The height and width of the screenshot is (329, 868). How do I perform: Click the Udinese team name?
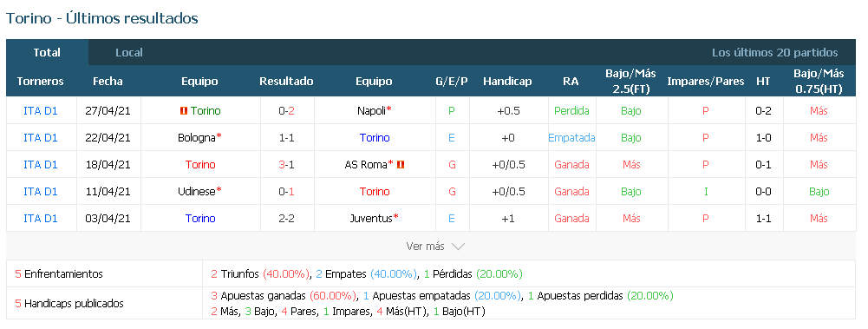pos(197,191)
